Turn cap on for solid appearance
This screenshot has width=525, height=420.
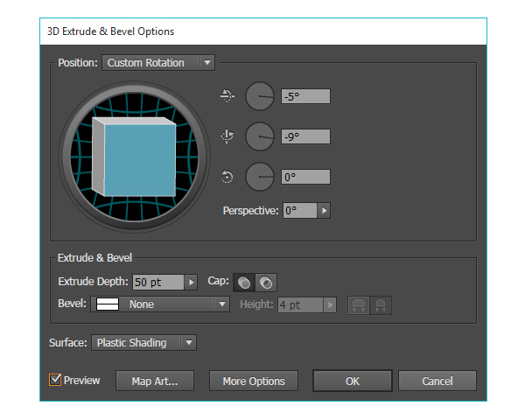pyautogui.click(x=245, y=283)
